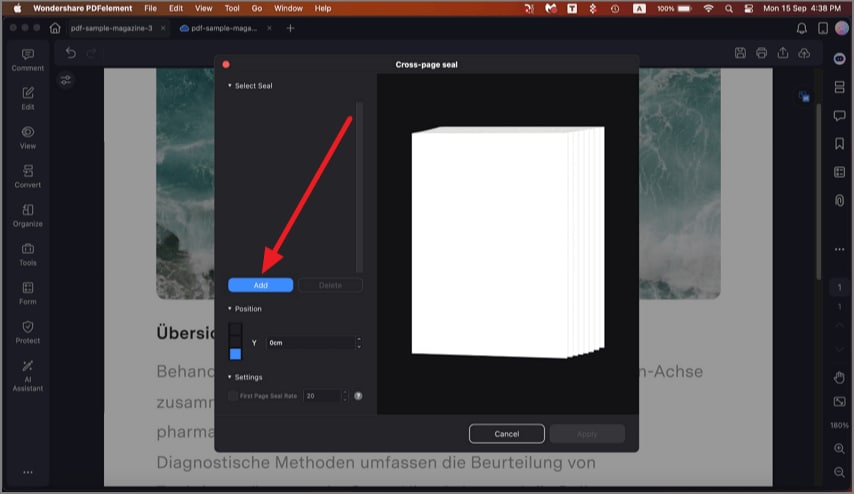Image resolution: width=854 pixels, height=494 pixels.
Task: Click the more options dots at sidebar bottom
Action: 28,472
